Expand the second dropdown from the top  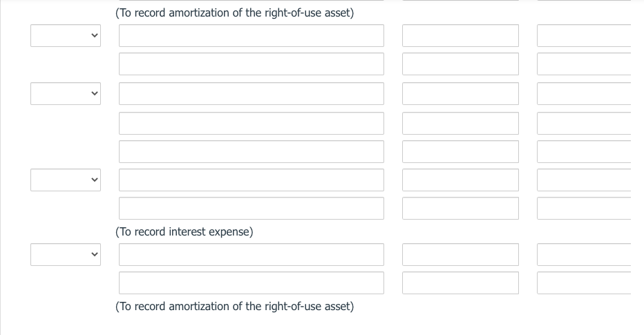pyautogui.click(x=66, y=93)
